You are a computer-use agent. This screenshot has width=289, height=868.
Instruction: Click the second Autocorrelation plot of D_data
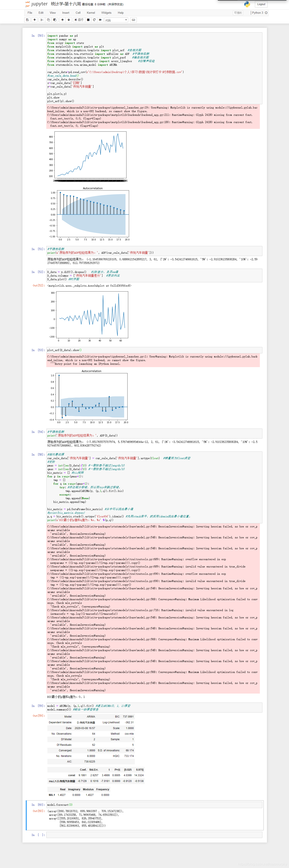[x=89, y=397]
